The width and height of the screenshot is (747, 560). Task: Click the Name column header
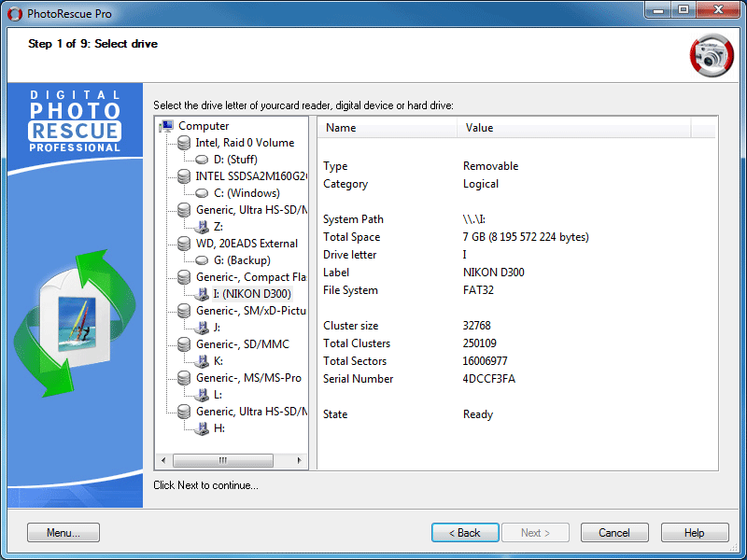(x=387, y=128)
